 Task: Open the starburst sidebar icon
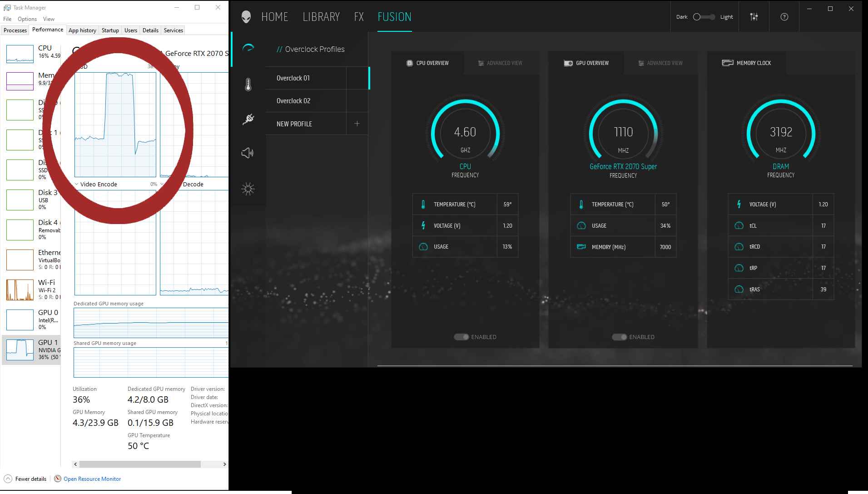coord(248,189)
